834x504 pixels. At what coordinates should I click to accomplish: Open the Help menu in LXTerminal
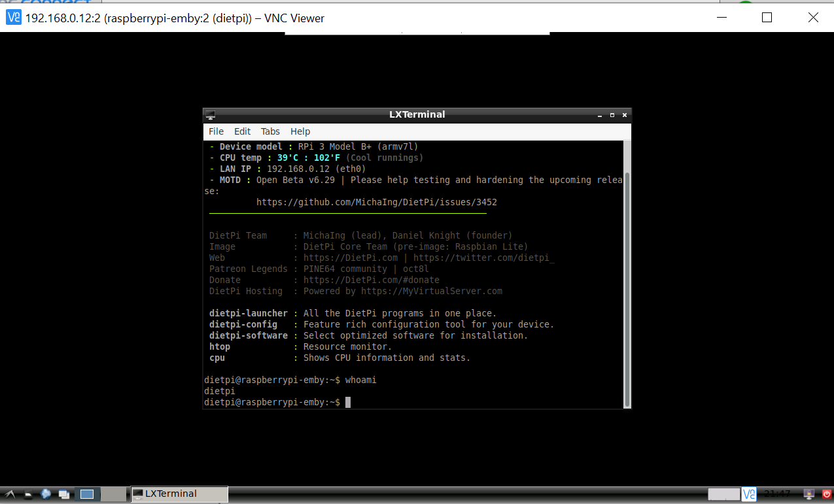pyautogui.click(x=300, y=131)
